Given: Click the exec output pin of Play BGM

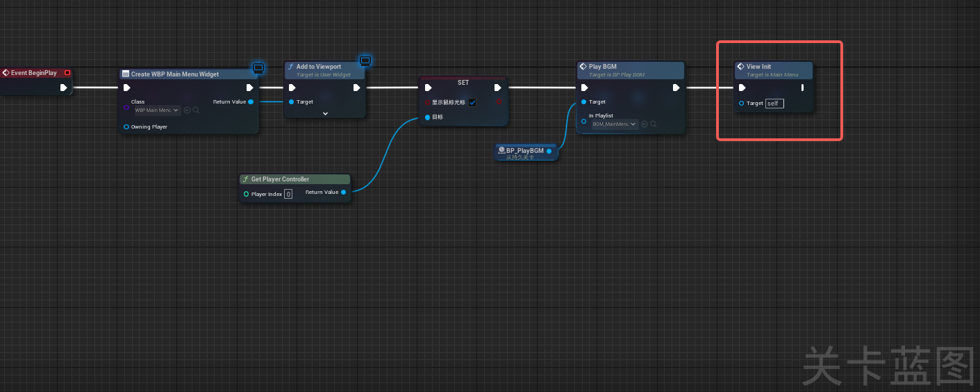Looking at the screenshot, I should pos(676,88).
